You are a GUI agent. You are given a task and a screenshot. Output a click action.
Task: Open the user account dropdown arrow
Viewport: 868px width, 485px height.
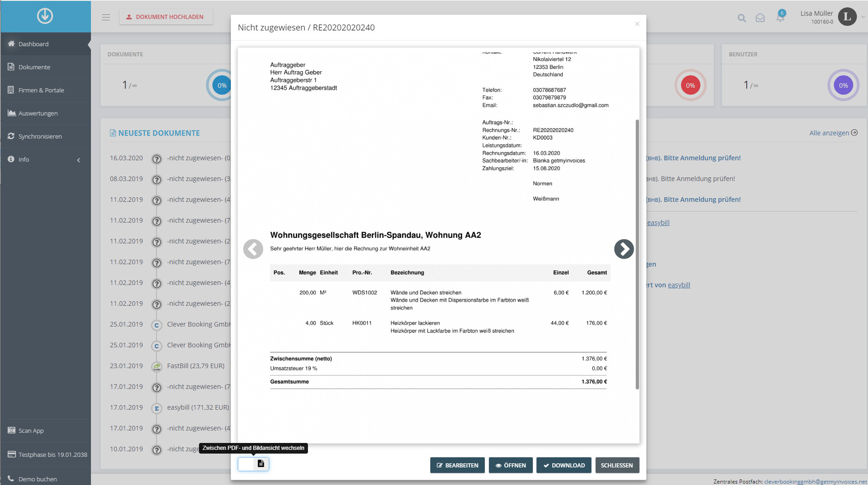[x=863, y=17]
